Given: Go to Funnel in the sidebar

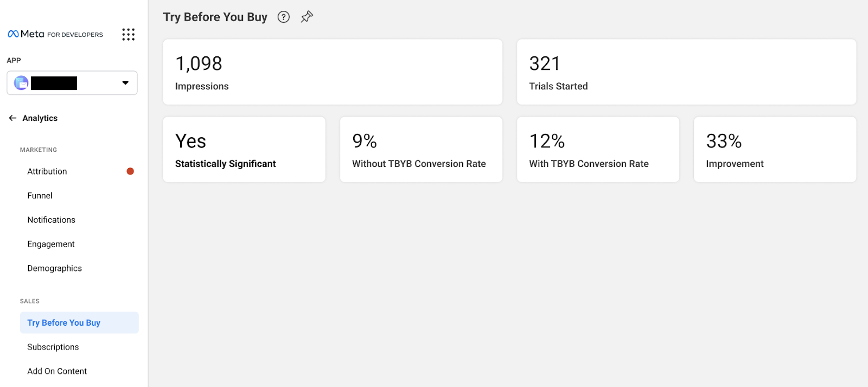Looking at the screenshot, I should (40, 196).
